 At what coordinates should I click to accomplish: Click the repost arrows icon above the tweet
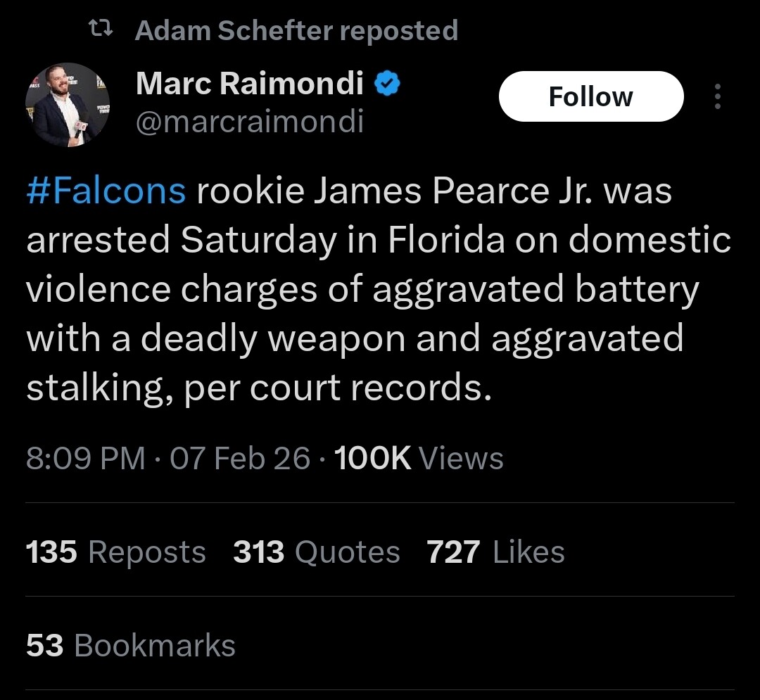(104, 30)
